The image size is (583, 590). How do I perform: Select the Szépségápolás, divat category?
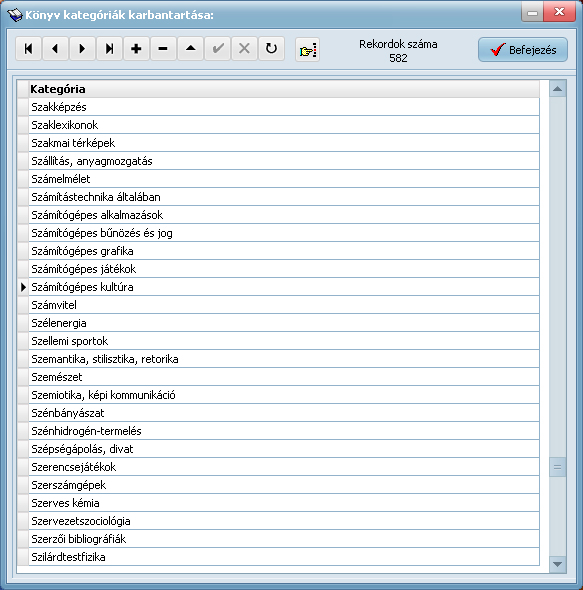click(x=284, y=449)
